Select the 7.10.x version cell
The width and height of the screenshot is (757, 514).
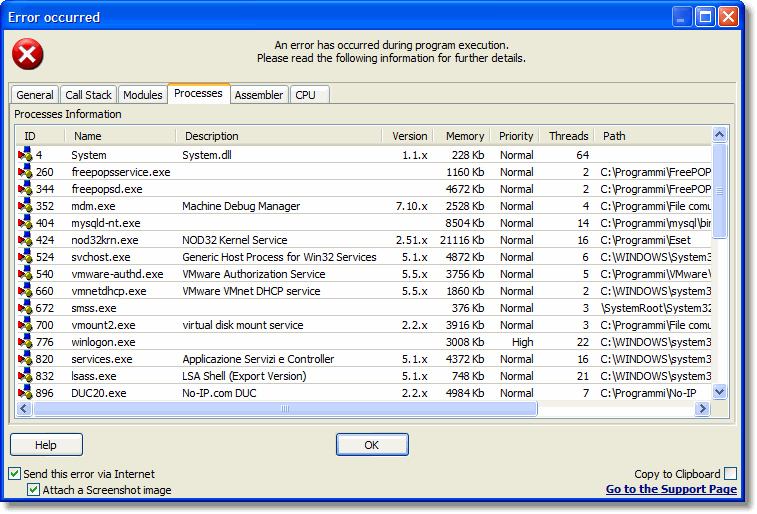pos(411,206)
